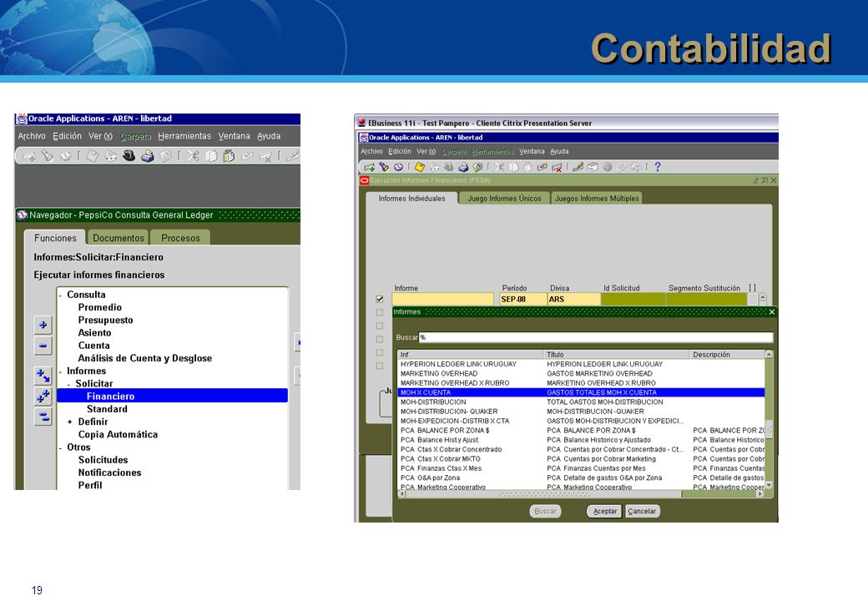Click the Cut scissors icon in Navegador window toolbar

coord(193,156)
